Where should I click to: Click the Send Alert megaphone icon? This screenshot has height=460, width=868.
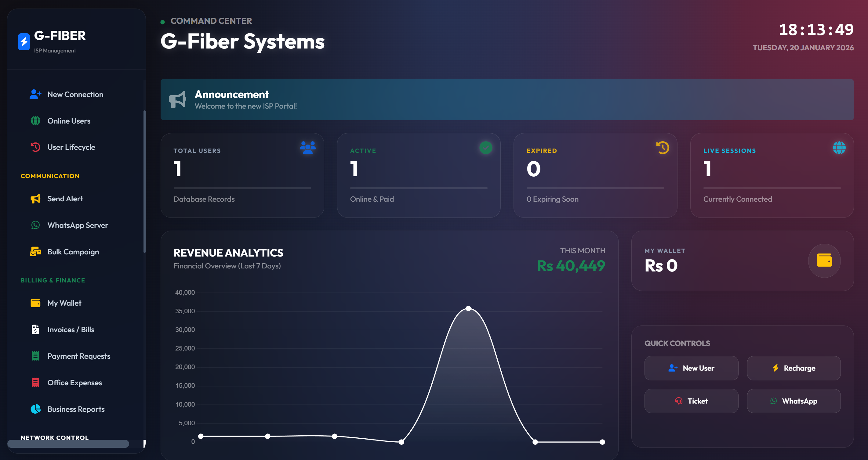[35, 199]
